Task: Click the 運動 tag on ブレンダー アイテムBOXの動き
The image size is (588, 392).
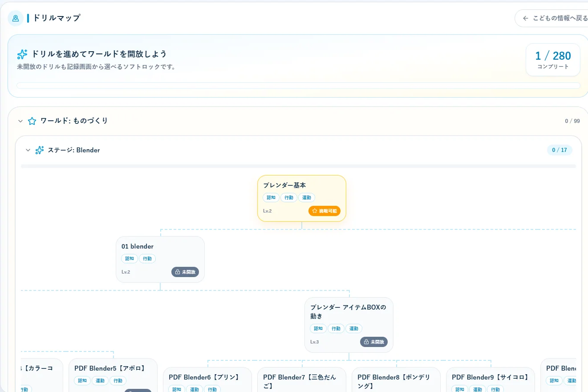Action: [354, 329]
